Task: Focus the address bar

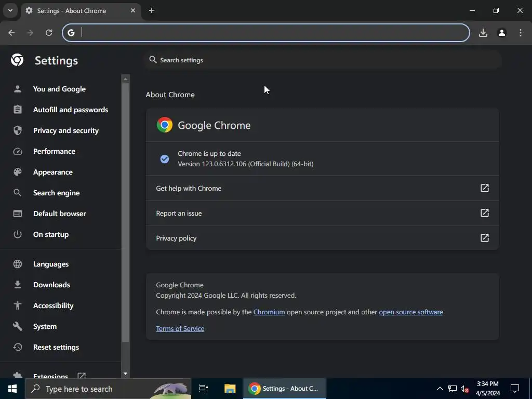Action: pyautogui.click(x=265, y=33)
